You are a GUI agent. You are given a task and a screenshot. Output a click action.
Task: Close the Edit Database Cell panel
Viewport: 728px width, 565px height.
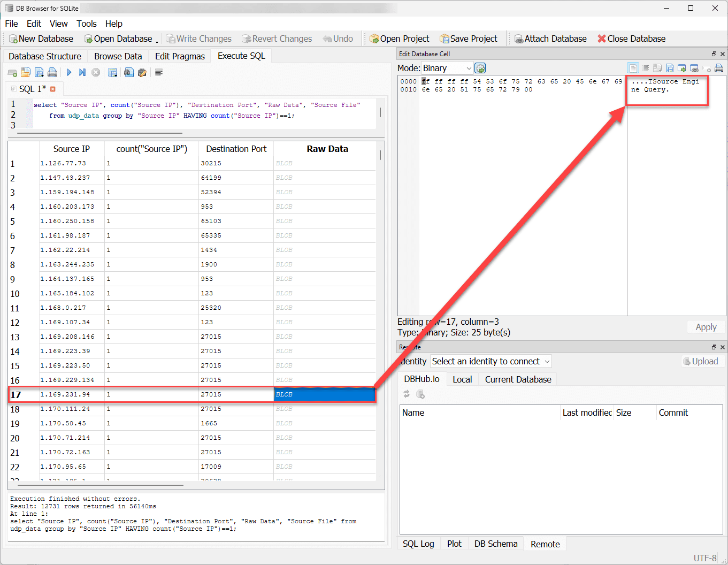pyautogui.click(x=723, y=54)
